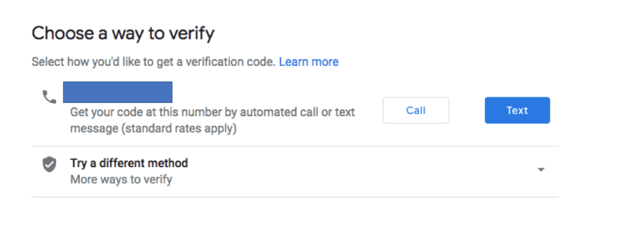The image size is (644, 240).
Task: Click the telephone icon beside the hidden number
Action: pos(49,97)
